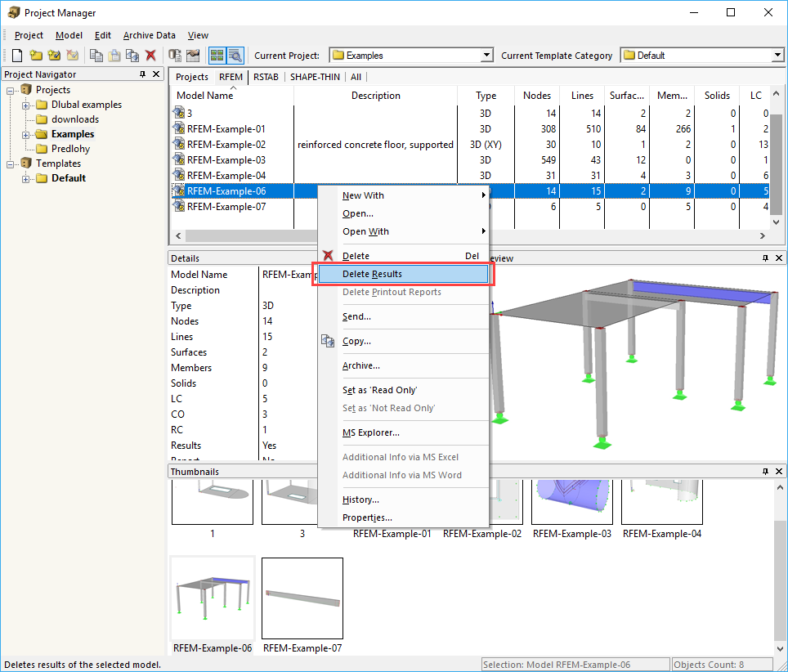Click the Archive Data cylinder toolbar icon

click(x=174, y=56)
